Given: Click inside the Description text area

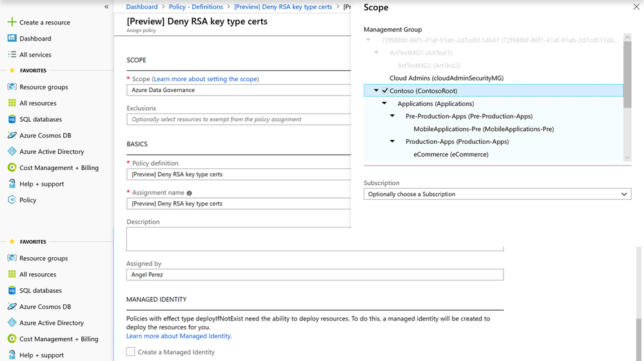Looking at the screenshot, I should 315,239.
